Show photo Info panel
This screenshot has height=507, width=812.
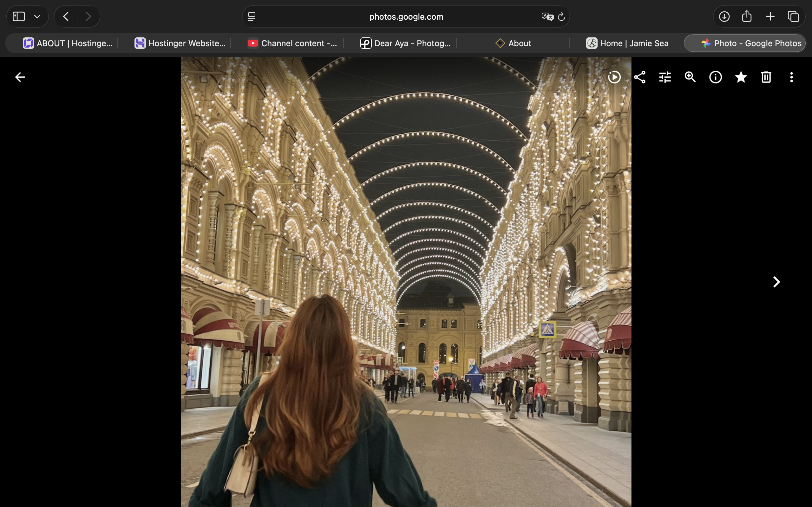click(x=715, y=77)
